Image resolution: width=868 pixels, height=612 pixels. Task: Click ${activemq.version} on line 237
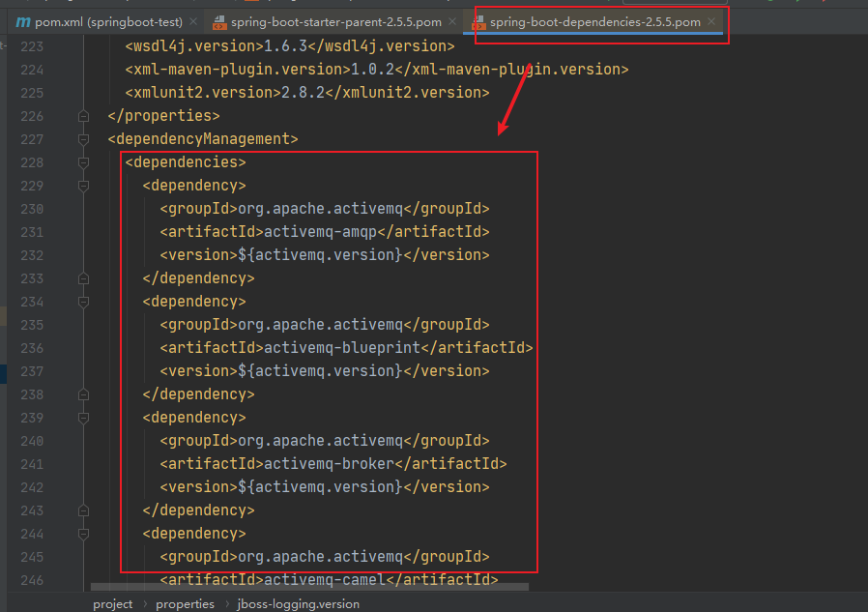click(320, 371)
